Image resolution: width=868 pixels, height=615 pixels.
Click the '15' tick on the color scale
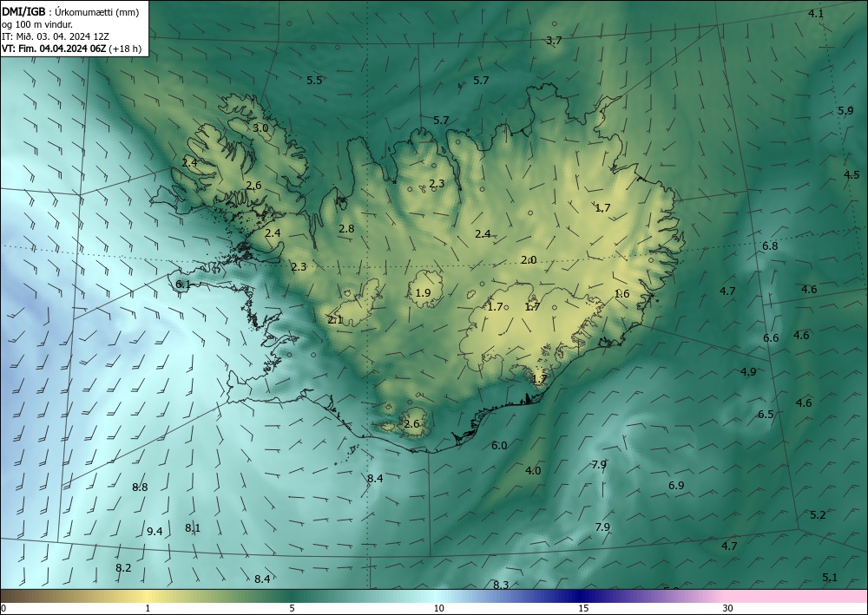point(583,609)
